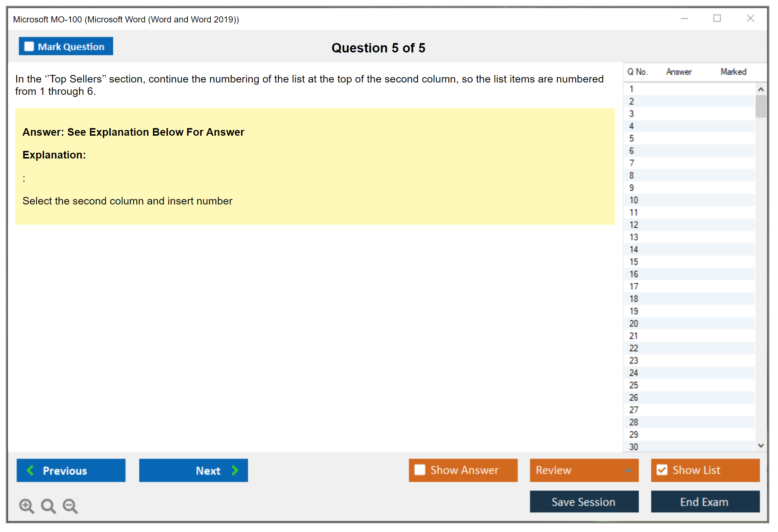Open the Review dropdown arrow
778x532 pixels.
[x=628, y=470]
